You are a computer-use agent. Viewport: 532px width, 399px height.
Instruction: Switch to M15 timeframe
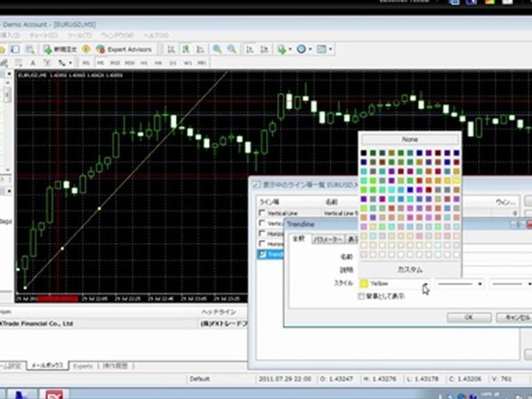(x=115, y=63)
